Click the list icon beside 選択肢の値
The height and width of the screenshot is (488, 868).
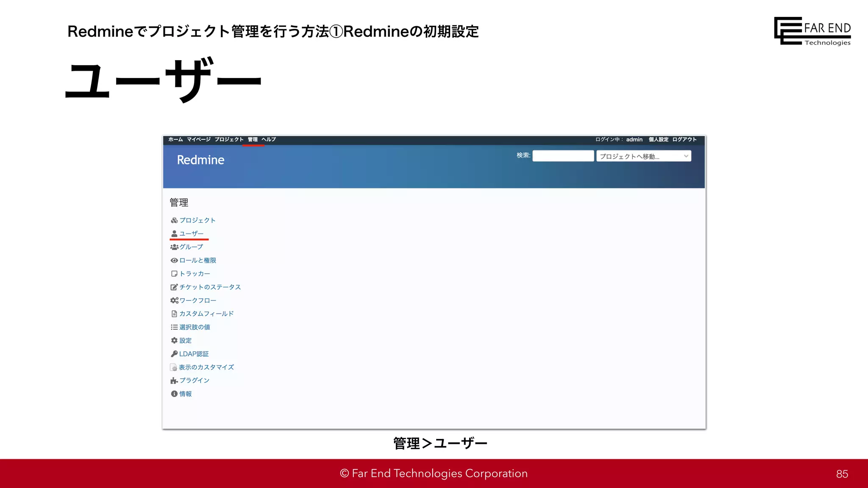[x=174, y=327]
